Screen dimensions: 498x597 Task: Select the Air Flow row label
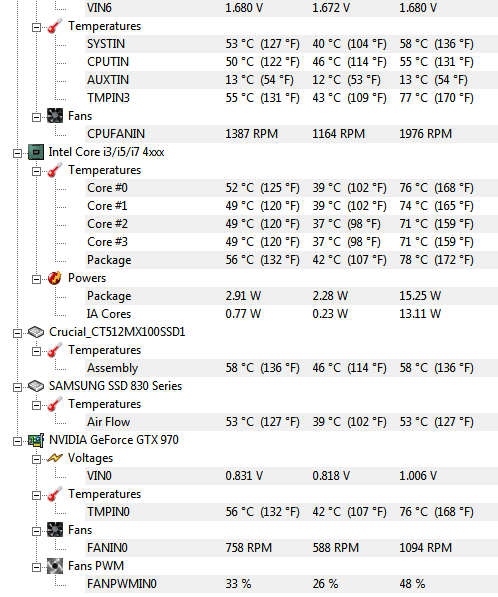[x=109, y=422]
